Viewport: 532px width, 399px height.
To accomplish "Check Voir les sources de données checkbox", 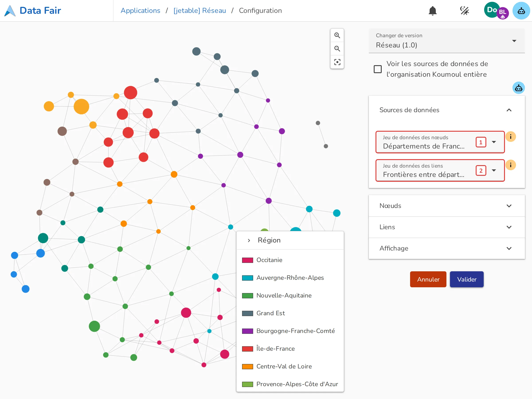I will click(x=377, y=69).
